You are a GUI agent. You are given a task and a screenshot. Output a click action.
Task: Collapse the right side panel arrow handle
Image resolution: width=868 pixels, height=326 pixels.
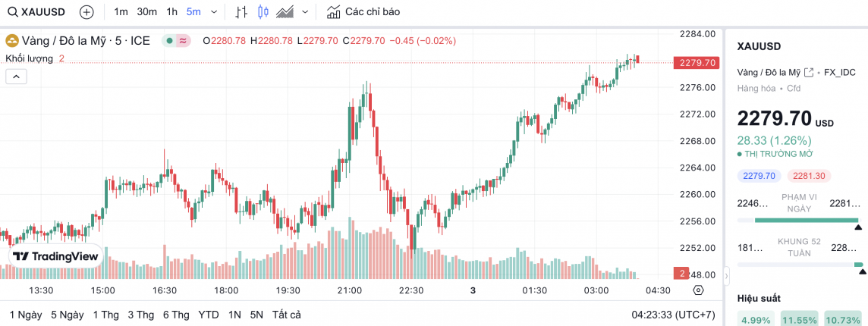[727, 274]
